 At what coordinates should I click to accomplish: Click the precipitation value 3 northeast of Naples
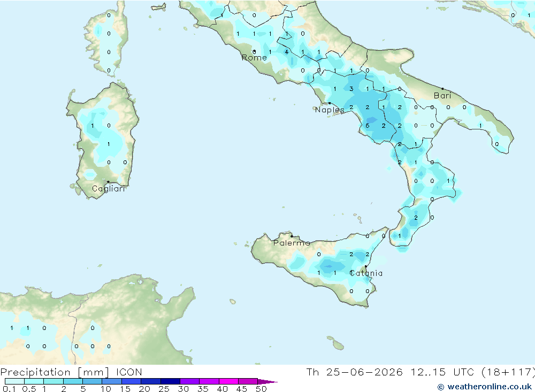(351, 89)
